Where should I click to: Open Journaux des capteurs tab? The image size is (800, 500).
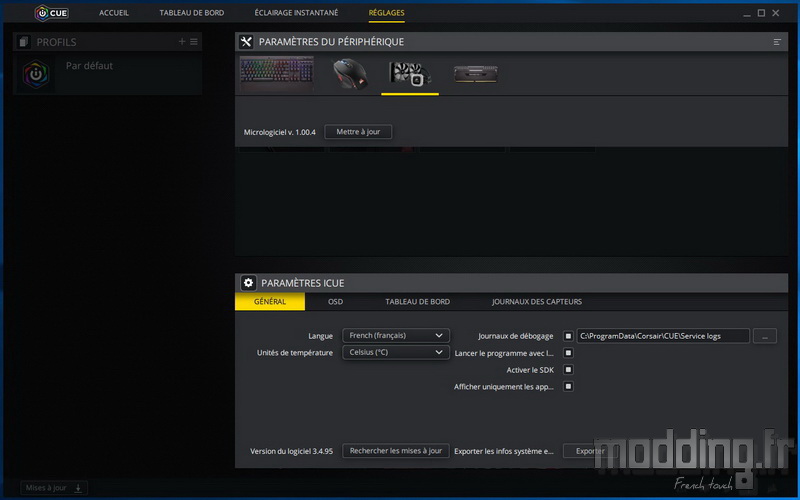point(537,302)
